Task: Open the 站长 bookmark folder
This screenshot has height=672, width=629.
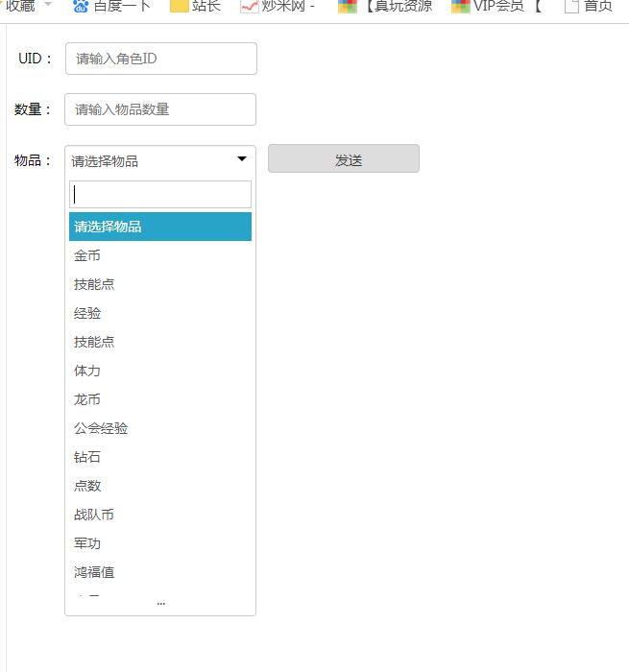Action: click(x=195, y=6)
